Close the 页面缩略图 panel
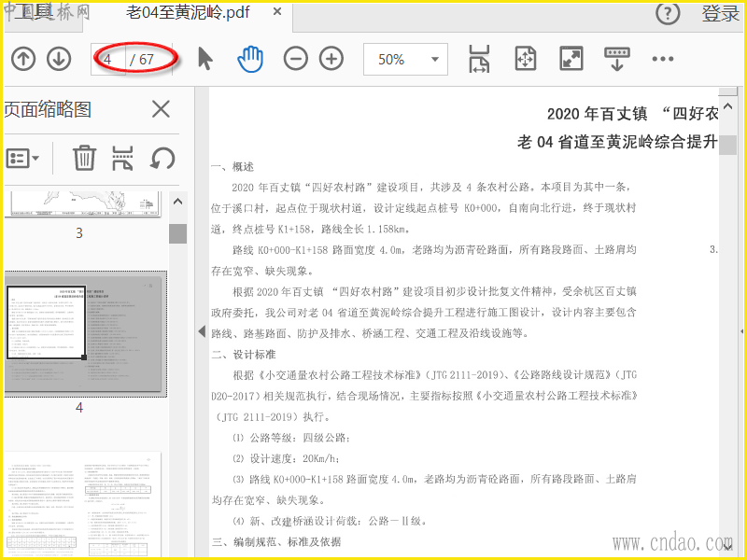Viewport: 747px width, 560px height. tap(161, 109)
